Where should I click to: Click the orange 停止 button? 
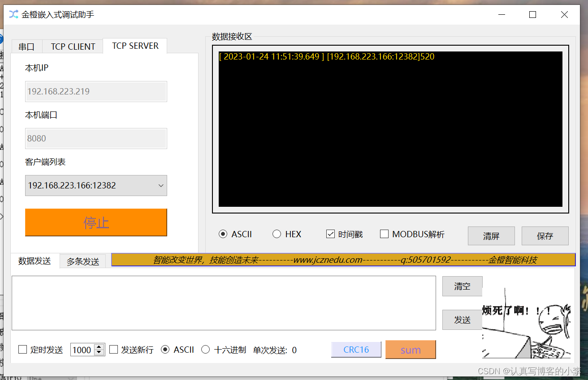[96, 222]
